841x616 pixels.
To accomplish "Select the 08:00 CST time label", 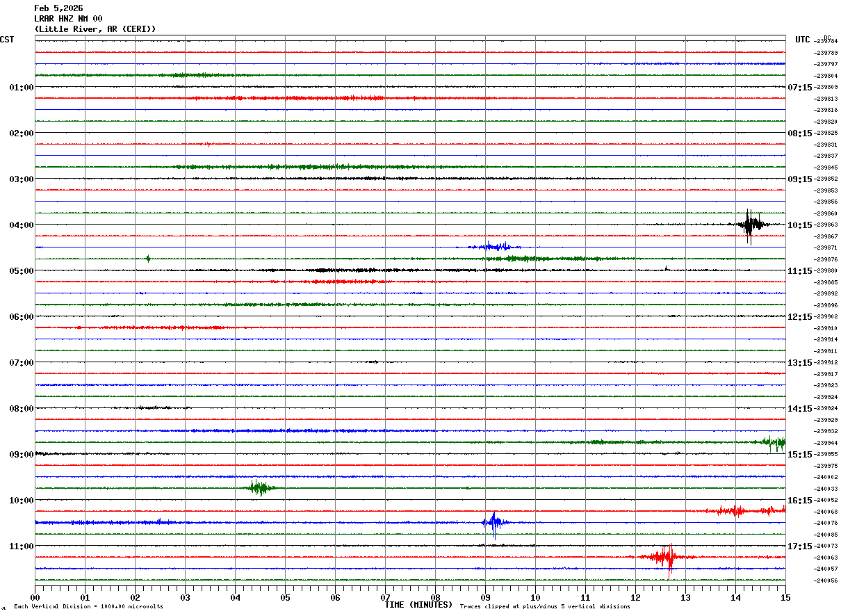I will [22, 408].
